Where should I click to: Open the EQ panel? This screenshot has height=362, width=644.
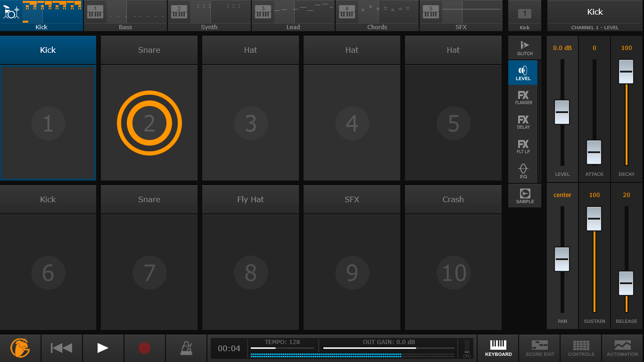523,171
